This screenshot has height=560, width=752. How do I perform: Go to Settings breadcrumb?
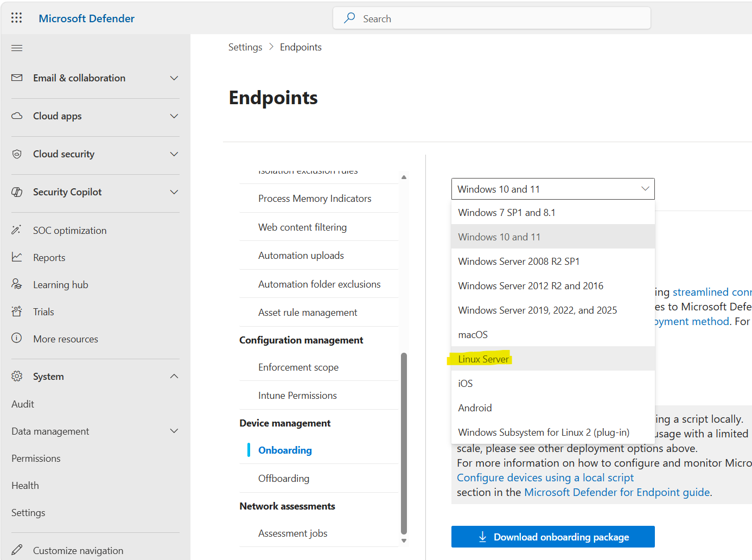(x=245, y=47)
